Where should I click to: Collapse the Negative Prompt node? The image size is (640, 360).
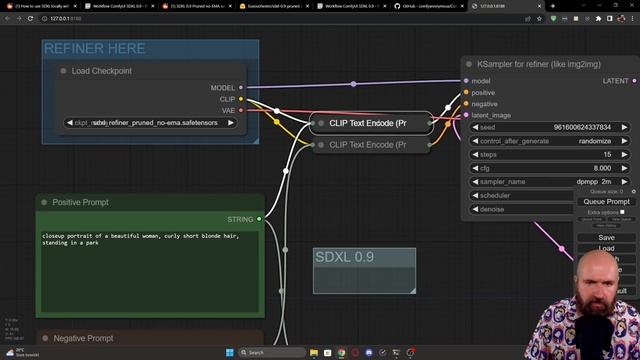pyautogui.click(x=45, y=338)
